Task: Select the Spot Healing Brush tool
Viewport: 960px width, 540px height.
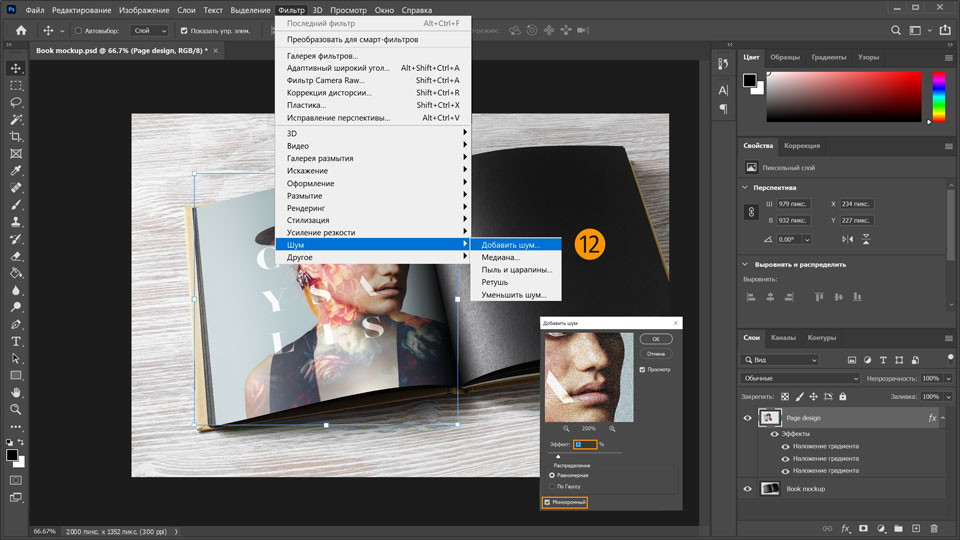Action: (x=16, y=188)
